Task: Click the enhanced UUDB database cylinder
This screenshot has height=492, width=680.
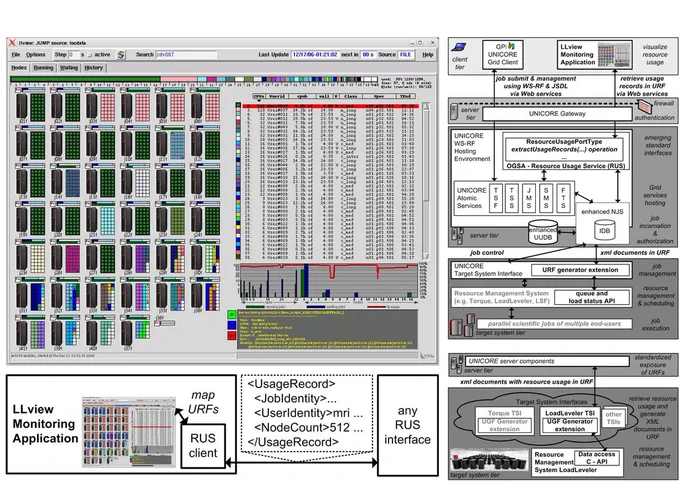Action: [x=543, y=232]
